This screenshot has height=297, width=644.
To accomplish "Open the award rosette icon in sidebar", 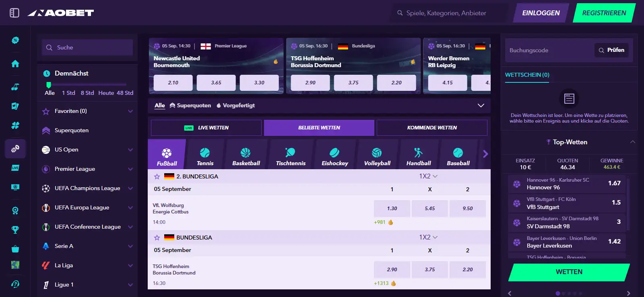I will [15, 210].
